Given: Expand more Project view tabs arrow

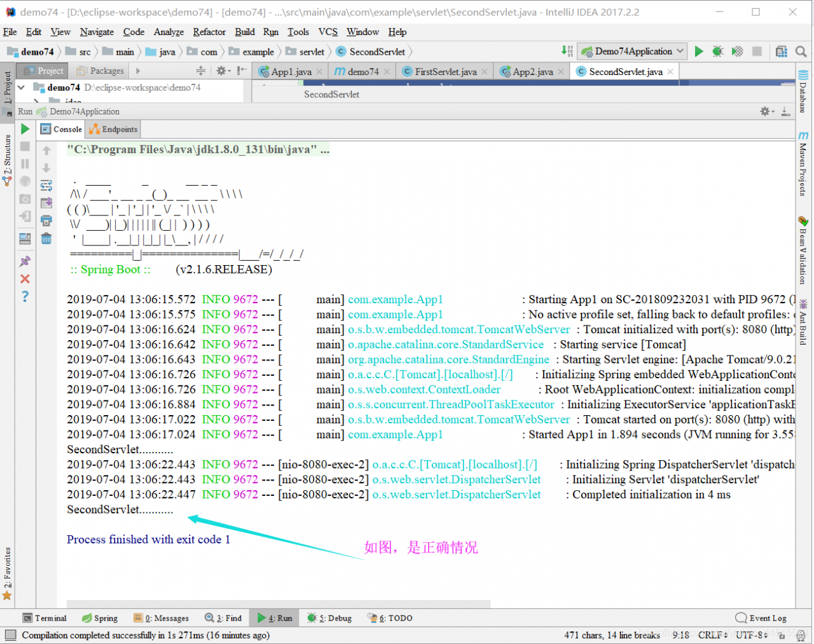Looking at the screenshot, I should (x=138, y=71).
